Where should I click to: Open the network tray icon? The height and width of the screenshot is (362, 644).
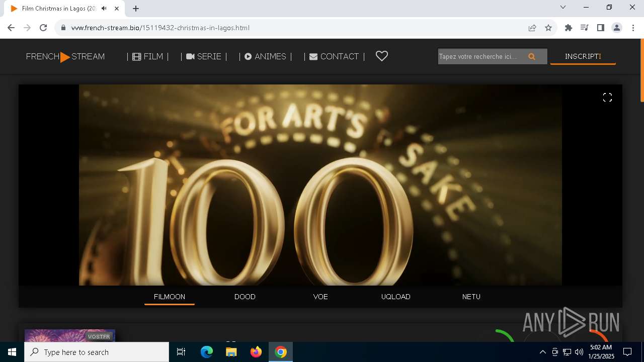tap(567, 352)
